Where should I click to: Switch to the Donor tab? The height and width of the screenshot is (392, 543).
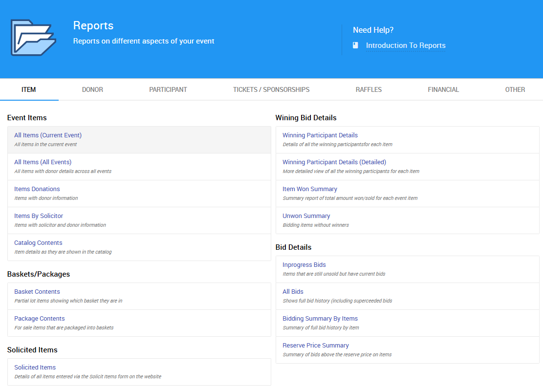[x=92, y=89]
